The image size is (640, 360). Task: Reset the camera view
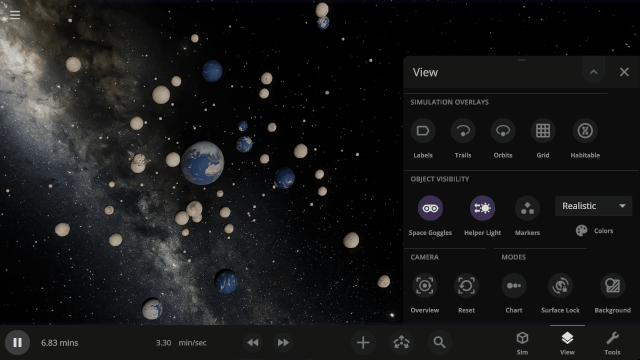pyautogui.click(x=466, y=286)
